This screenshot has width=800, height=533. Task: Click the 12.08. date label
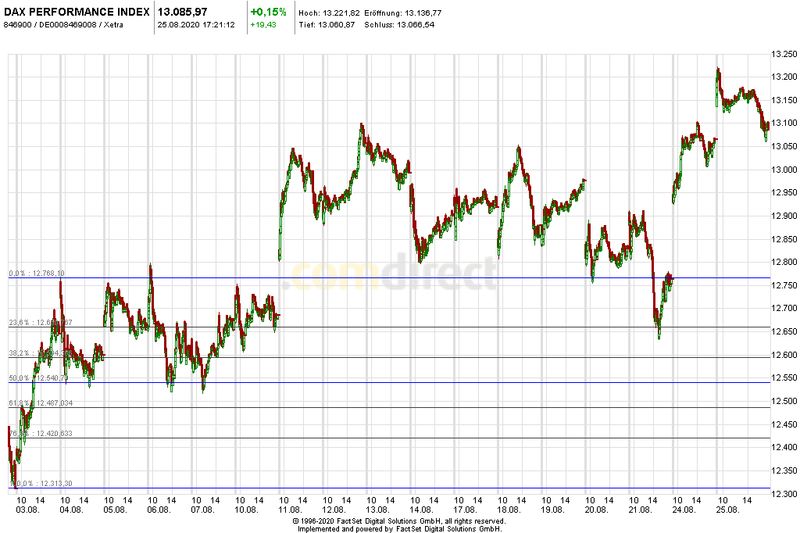point(334,510)
